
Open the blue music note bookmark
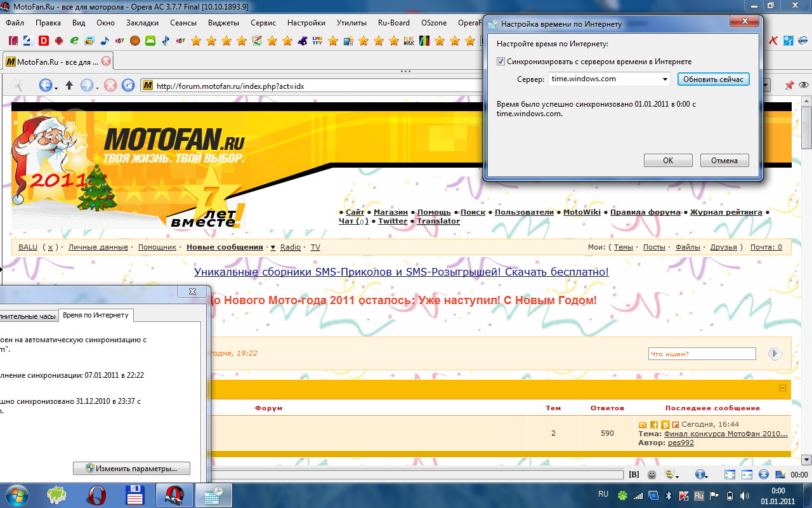[x=105, y=41]
